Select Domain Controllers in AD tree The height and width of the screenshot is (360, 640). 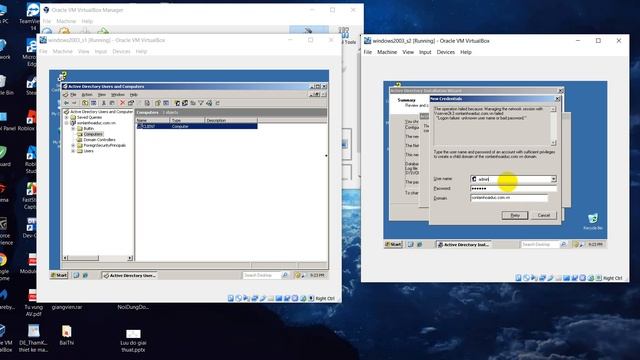(x=99, y=140)
